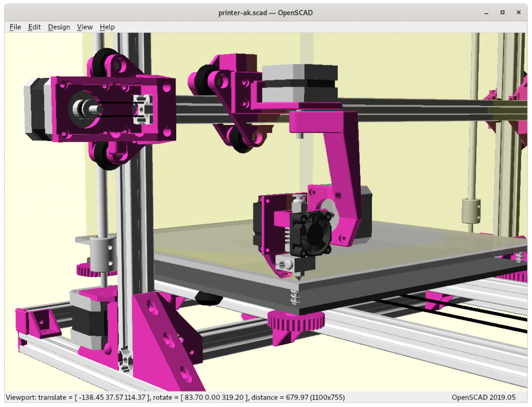Image resolution: width=532 pixels, height=407 pixels.
Task: Click the OpenSCAD 2019.05 version label
Action: tap(484, 397)
